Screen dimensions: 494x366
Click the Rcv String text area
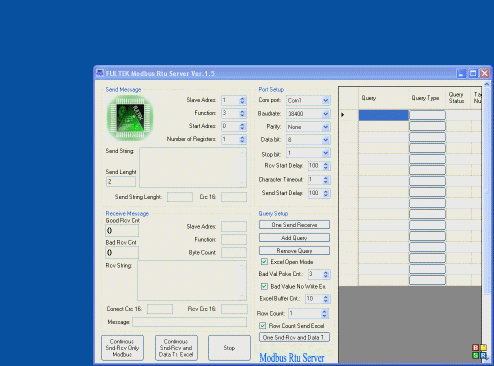pos(192,281)
